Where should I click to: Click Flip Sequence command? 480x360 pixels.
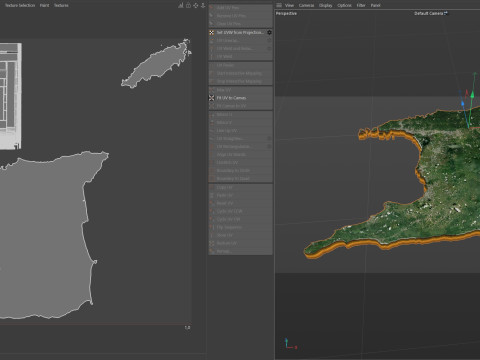[x=240, y=227]
